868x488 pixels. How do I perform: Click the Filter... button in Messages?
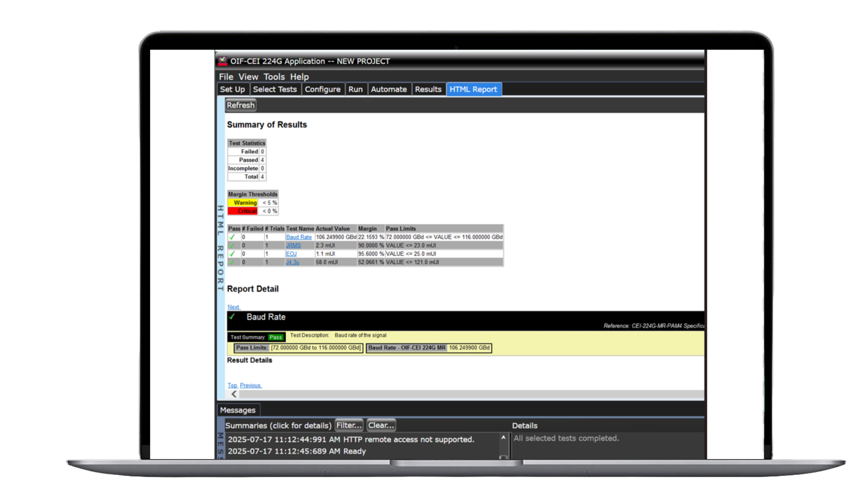[349, 425]
